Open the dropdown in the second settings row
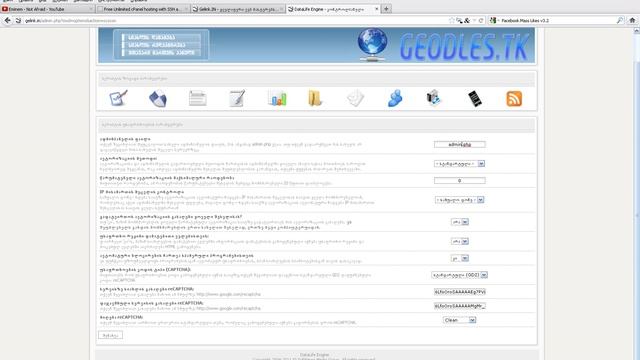640x360 pixels. (x=460, y=164)
